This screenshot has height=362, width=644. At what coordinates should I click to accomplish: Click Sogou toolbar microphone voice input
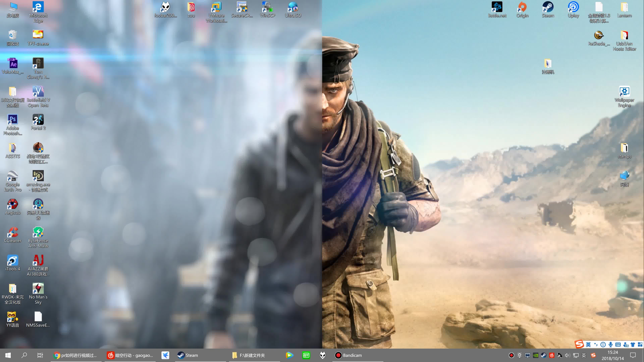611,345
